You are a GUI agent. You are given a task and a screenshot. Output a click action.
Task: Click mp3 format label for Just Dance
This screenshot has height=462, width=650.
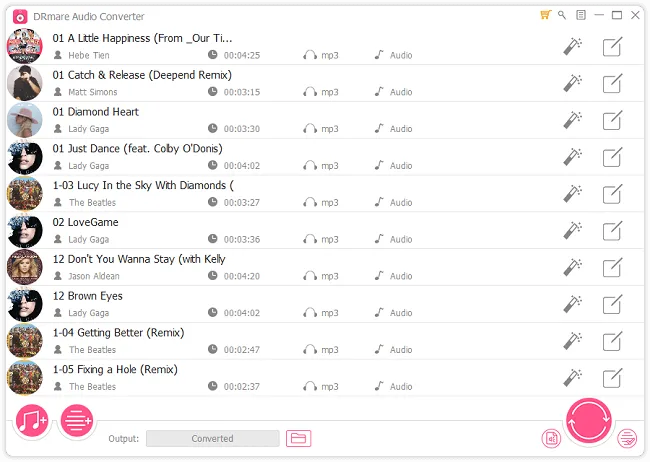[x=330, y=166]
